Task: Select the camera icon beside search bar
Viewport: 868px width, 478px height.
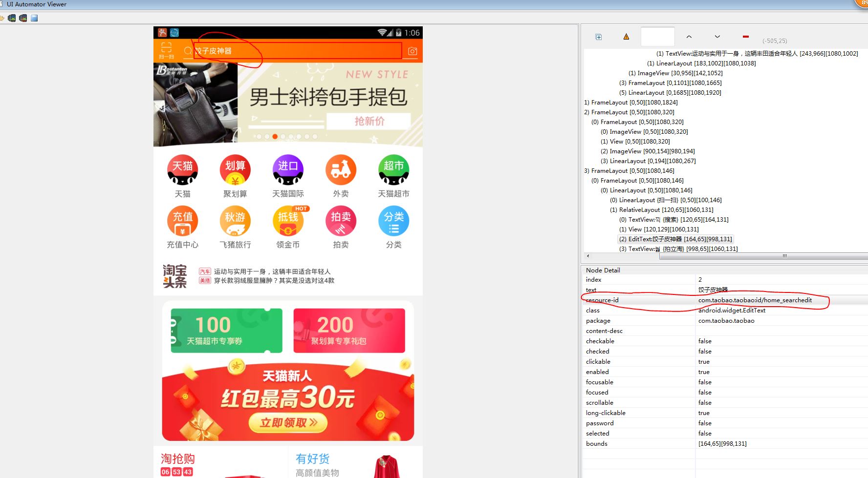Action: pyautogui.click(x=412, y=51)
